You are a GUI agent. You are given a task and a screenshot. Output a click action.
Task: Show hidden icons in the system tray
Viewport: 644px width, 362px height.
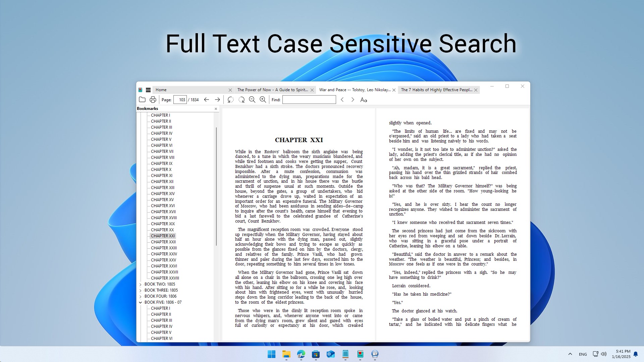coord(570,354)
